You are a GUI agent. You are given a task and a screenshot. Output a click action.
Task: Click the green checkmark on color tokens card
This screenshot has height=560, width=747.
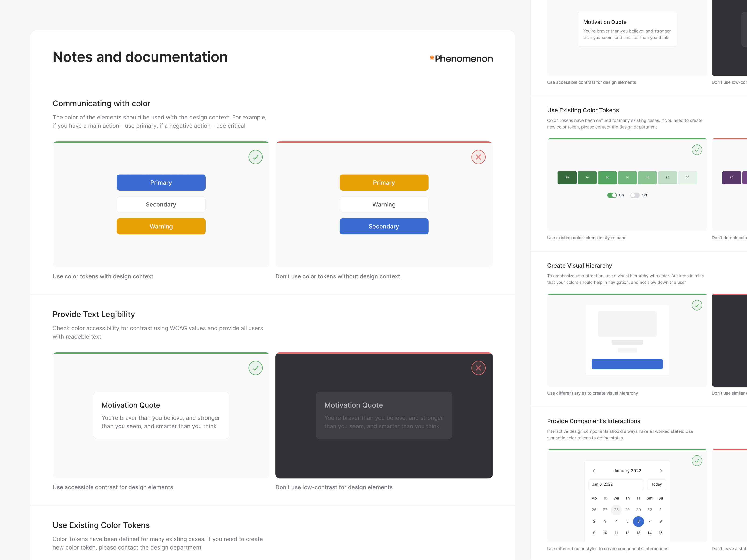pos(256,157)
